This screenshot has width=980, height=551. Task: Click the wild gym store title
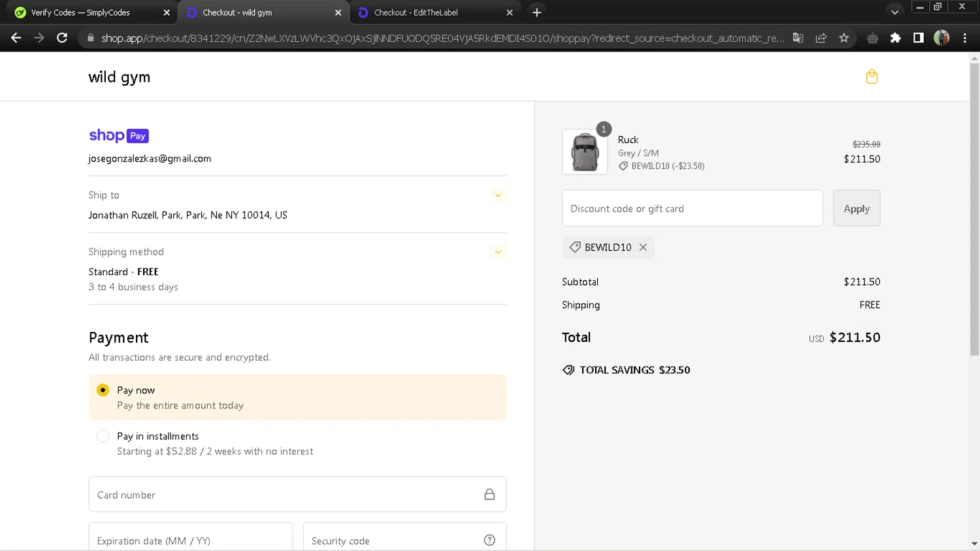pyautogui.click(x=120, y=77)
